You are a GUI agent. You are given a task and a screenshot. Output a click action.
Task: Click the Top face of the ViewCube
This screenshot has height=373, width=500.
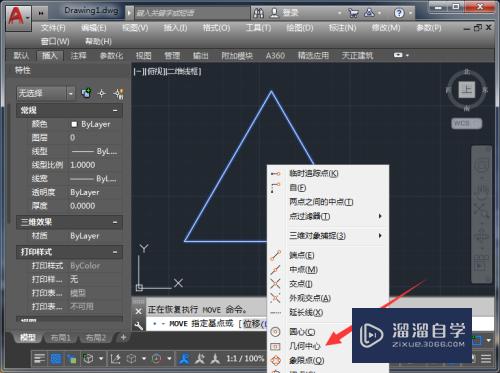[466, 90]
